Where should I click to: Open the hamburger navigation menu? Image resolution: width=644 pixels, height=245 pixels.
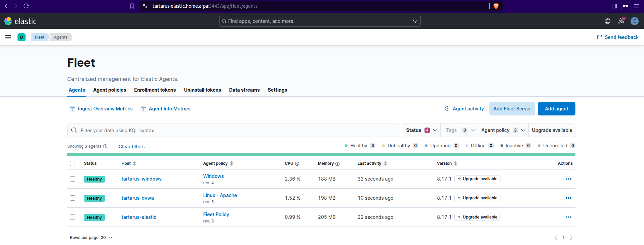click(8, 37)
